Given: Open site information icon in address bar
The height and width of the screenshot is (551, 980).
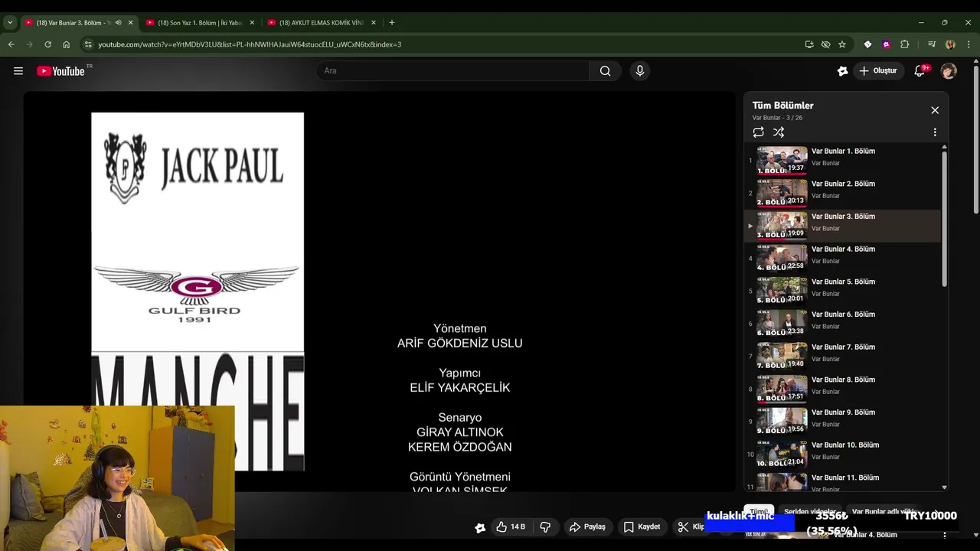Looking at the screenshot, I should coord(88,44).
